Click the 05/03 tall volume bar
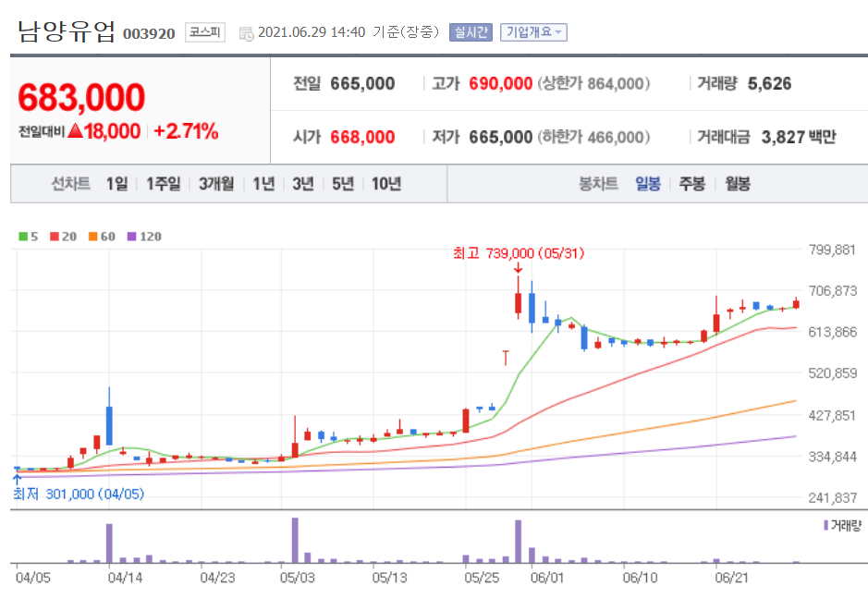The height and width of the screenshot is (598, 868). click(295, 541)
